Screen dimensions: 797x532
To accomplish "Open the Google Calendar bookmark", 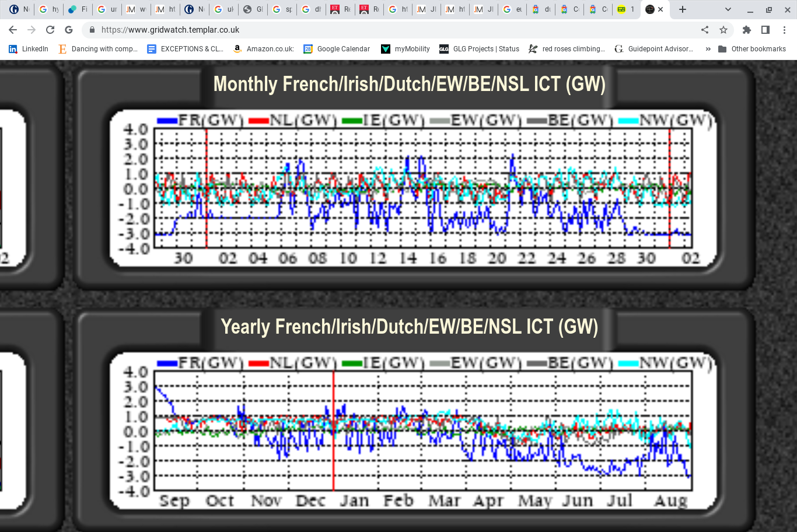I will (x=337, y=49).
